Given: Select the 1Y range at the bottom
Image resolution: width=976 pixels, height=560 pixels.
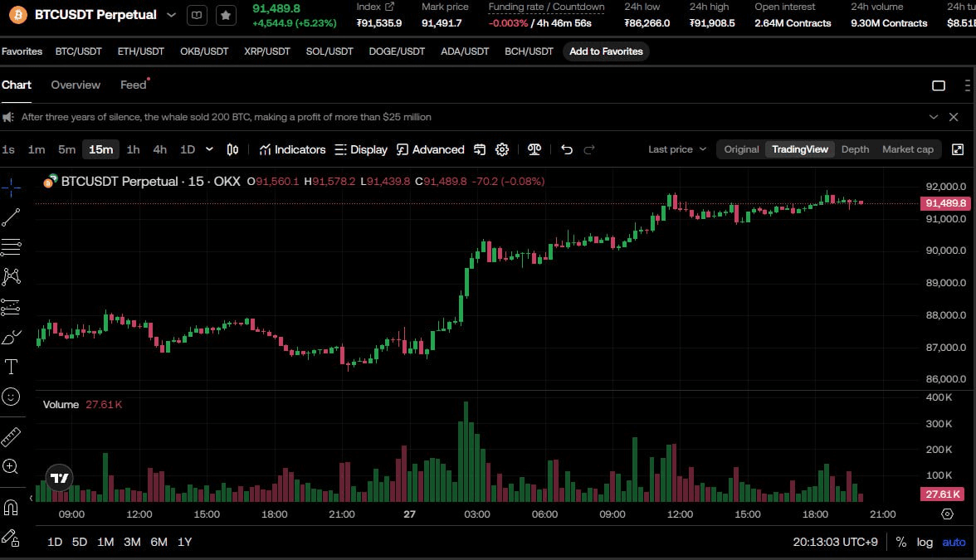Looking at the screenshot, I should click(x=184, y=542).
